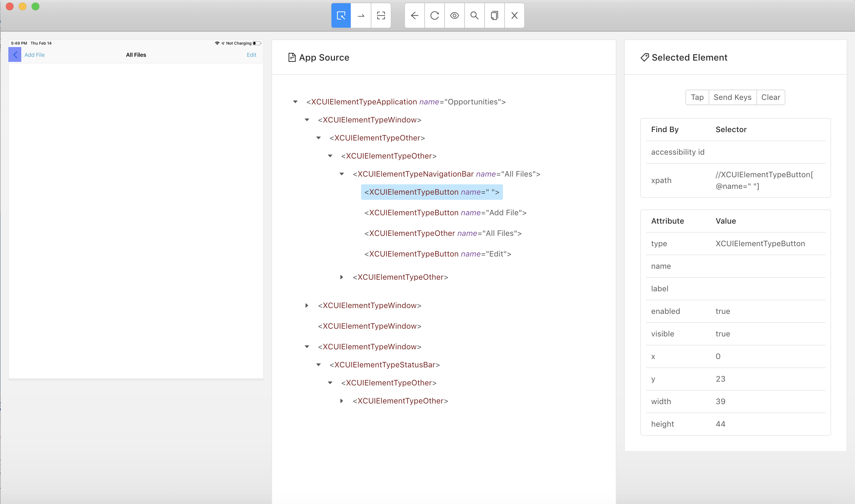Expand the XCUIElementTypeOther node below the Edit button

tap(342, 277)
